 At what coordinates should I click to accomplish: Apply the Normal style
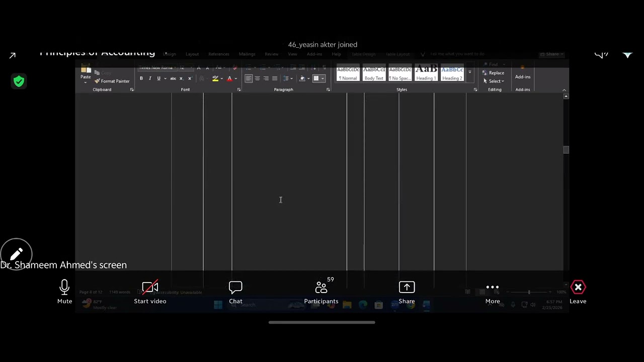348,73
